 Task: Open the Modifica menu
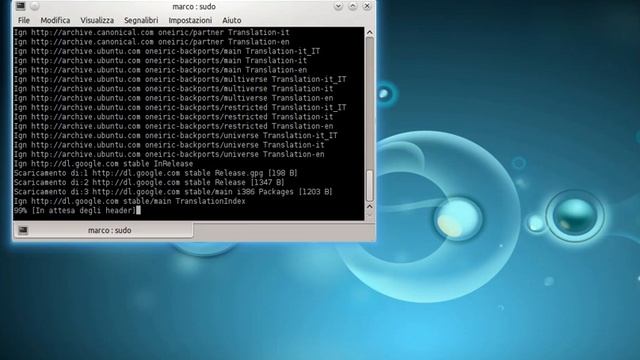55,20
